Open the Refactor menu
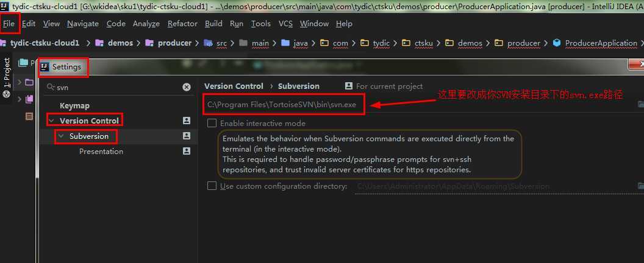 tap(182, 24)
